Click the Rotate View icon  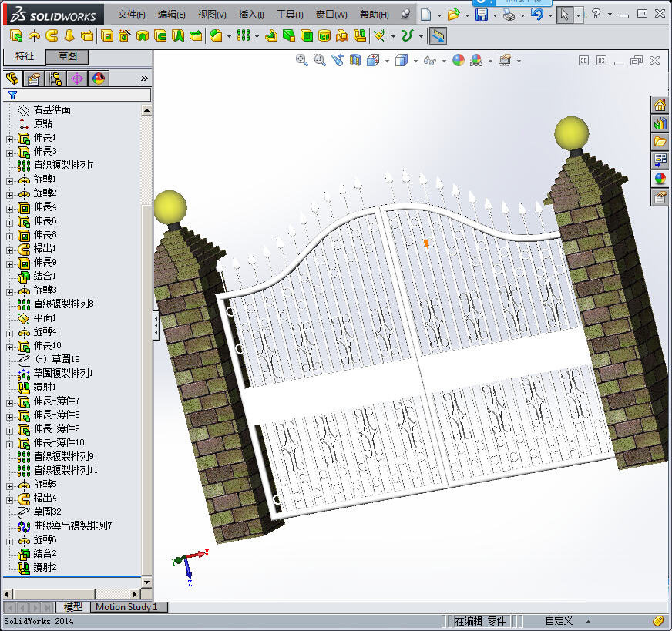pos(336,60)
